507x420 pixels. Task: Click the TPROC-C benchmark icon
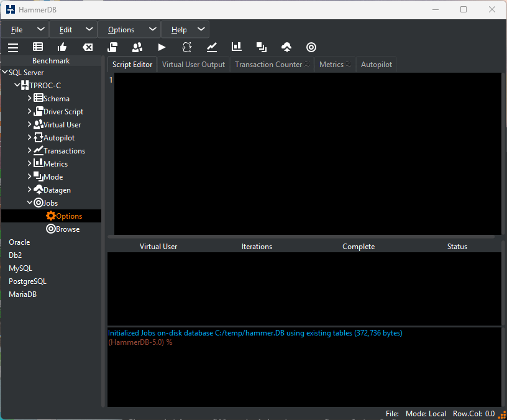click(x=25, y=85)
